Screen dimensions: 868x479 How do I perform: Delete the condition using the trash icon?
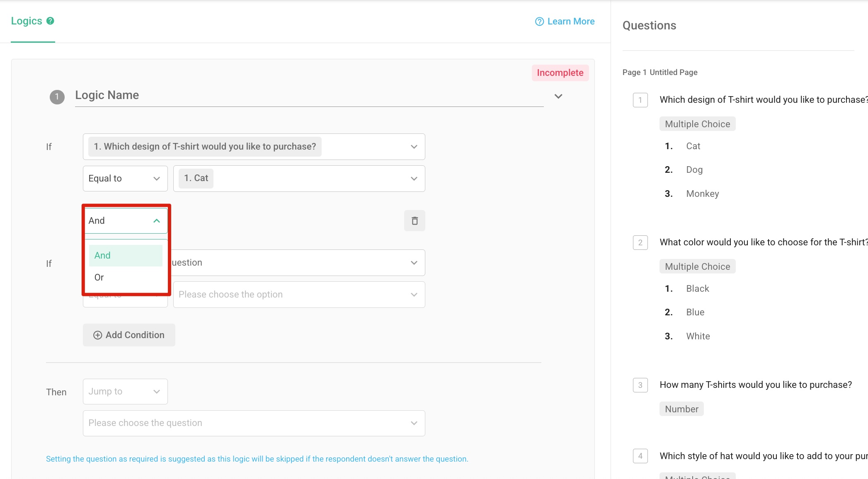[x=414, y=220]
